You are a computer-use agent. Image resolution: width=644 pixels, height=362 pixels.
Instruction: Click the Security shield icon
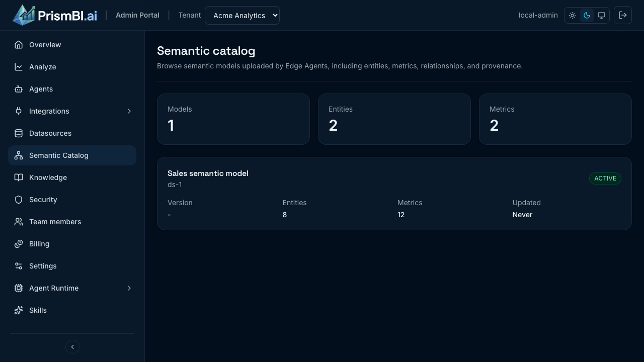pos(19,200)
